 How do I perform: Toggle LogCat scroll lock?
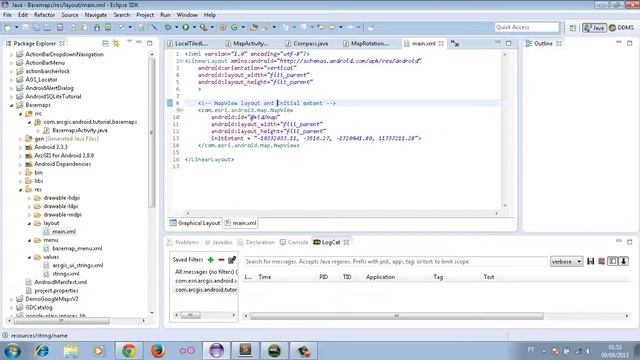pyautogui.click(x=624, y=261)
